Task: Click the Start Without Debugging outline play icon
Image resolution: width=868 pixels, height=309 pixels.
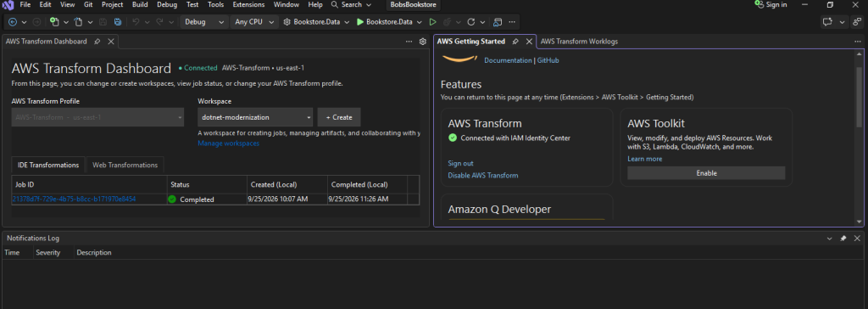Action: (x=433, y=22)
